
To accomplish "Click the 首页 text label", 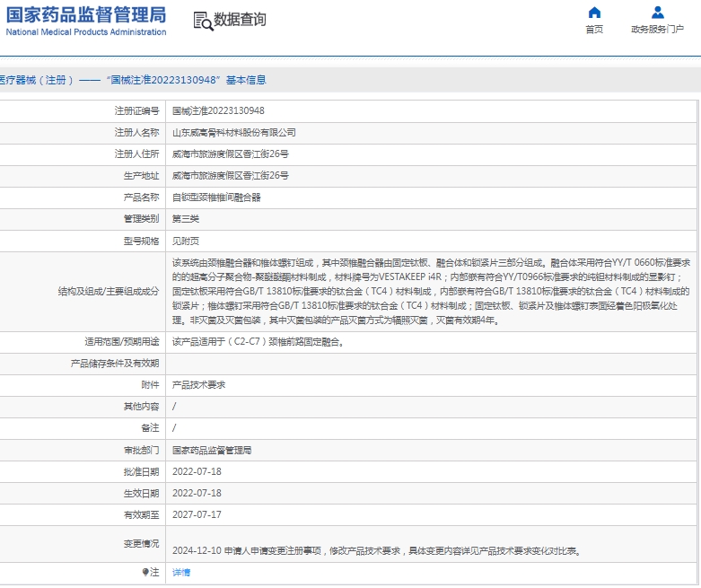I will pyautogui.click(x=594, y=30).
